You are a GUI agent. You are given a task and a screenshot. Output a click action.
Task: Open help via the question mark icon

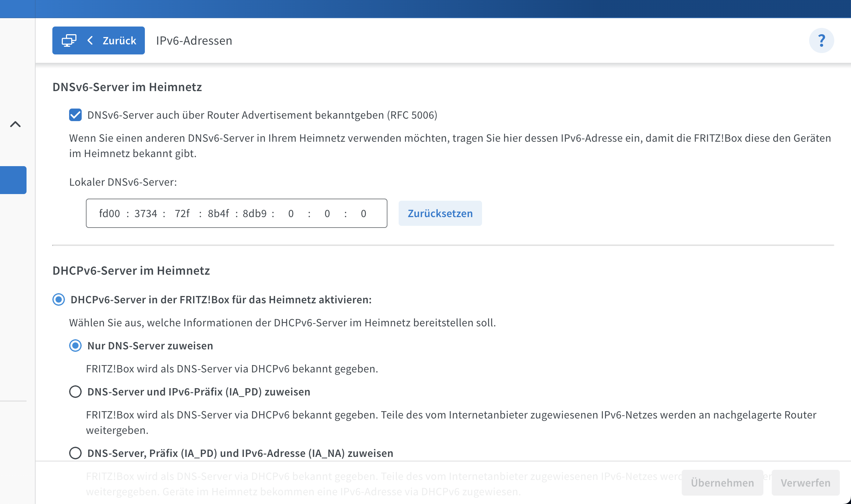[x=821, y=40]
